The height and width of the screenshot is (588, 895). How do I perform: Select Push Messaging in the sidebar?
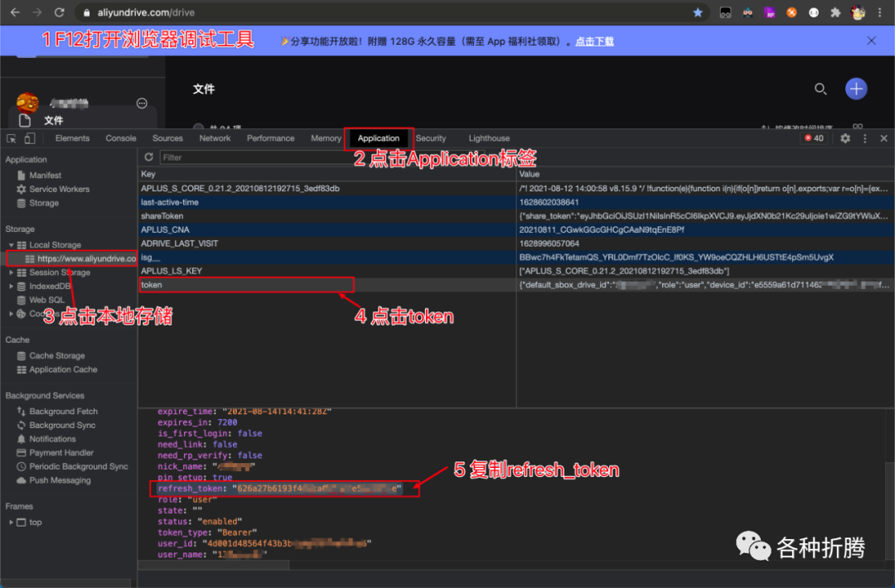pyautogui.click(x=60, y=480)
